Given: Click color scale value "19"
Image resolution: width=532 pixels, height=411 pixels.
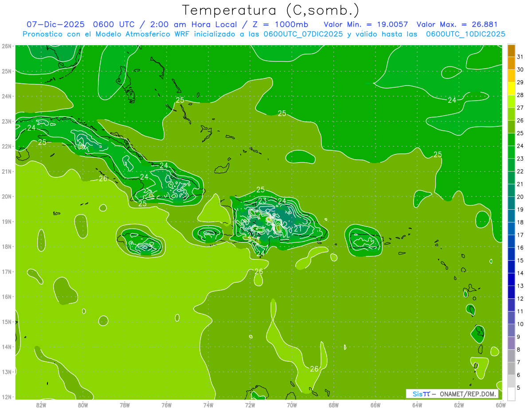Looking at the screenshot, I should 520,209.
